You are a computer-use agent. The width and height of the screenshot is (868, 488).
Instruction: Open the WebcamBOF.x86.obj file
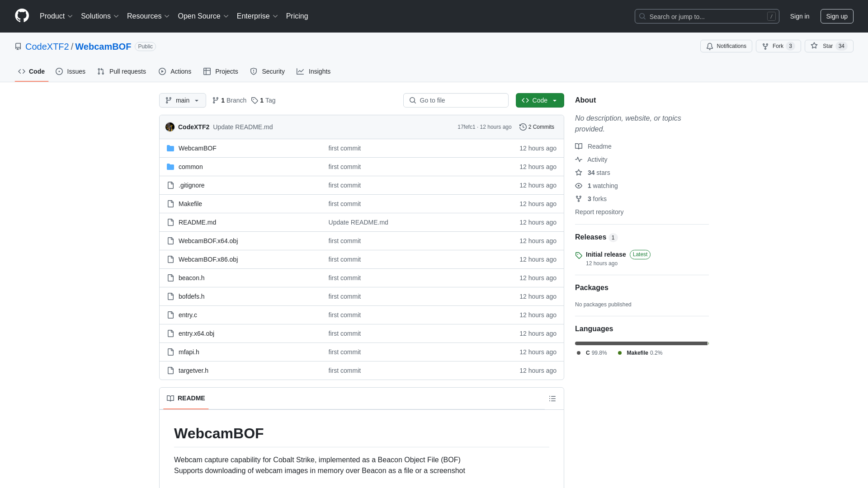tap(208, 259)
